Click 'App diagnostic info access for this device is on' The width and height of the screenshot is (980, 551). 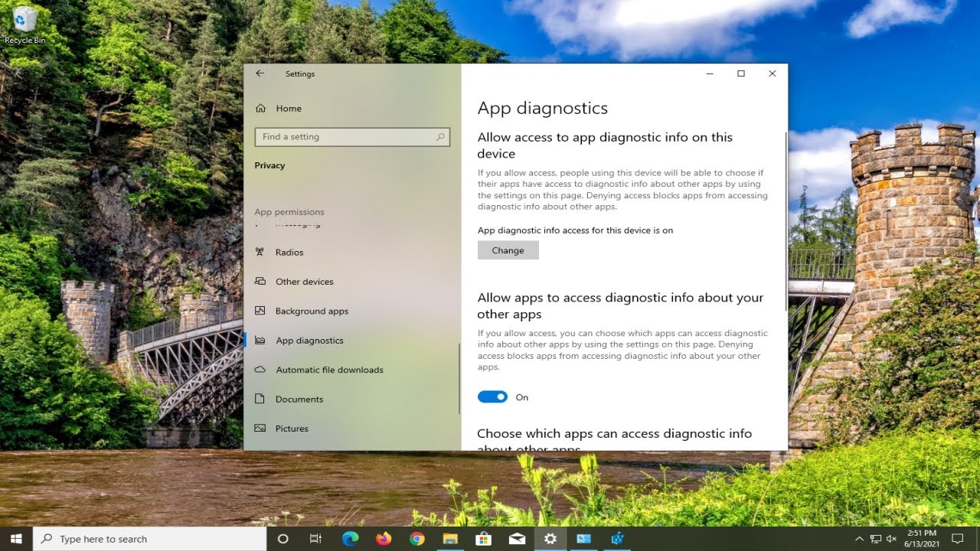[x=575, y=230]
